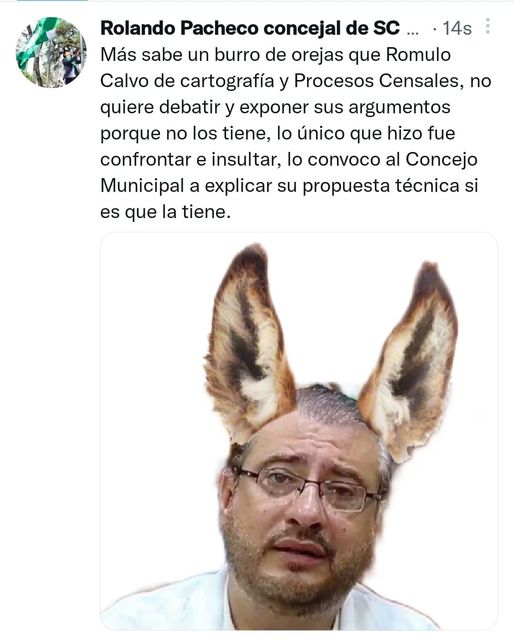The height and width of the screenshot is (640, 514).
Task: Open tweet detail by clicking the tweet text
Action: pyautogui.click(x=296, y=133)
